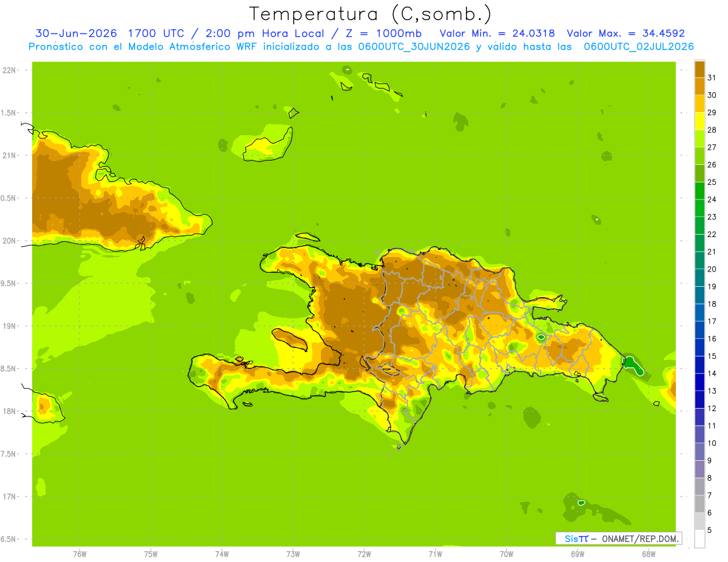Click the '20N' latitude label
This screenshot has height=562, width=728.
pos(8,241)
